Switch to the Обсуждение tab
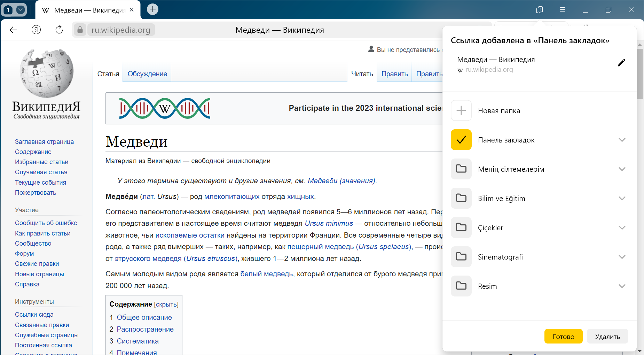 147,74
